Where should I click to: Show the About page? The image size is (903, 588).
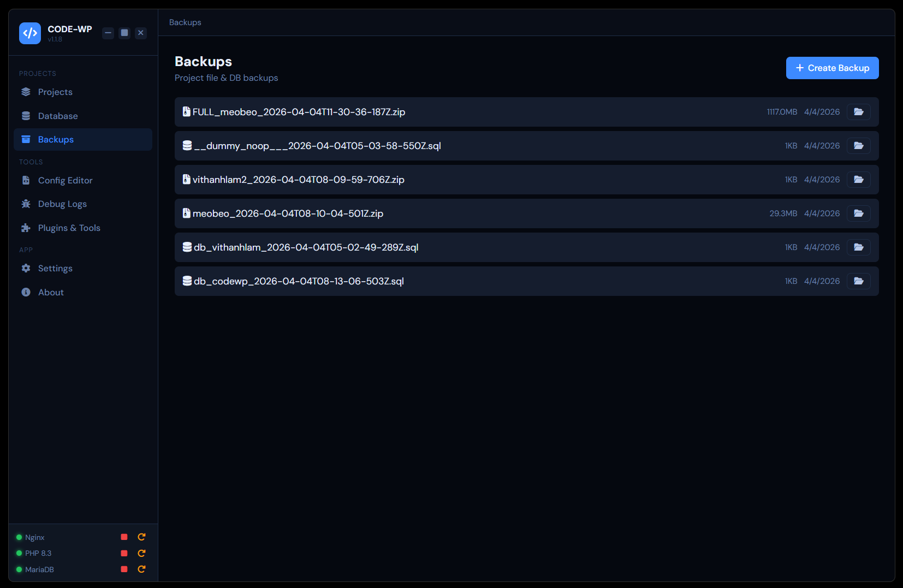pos(51,293)
